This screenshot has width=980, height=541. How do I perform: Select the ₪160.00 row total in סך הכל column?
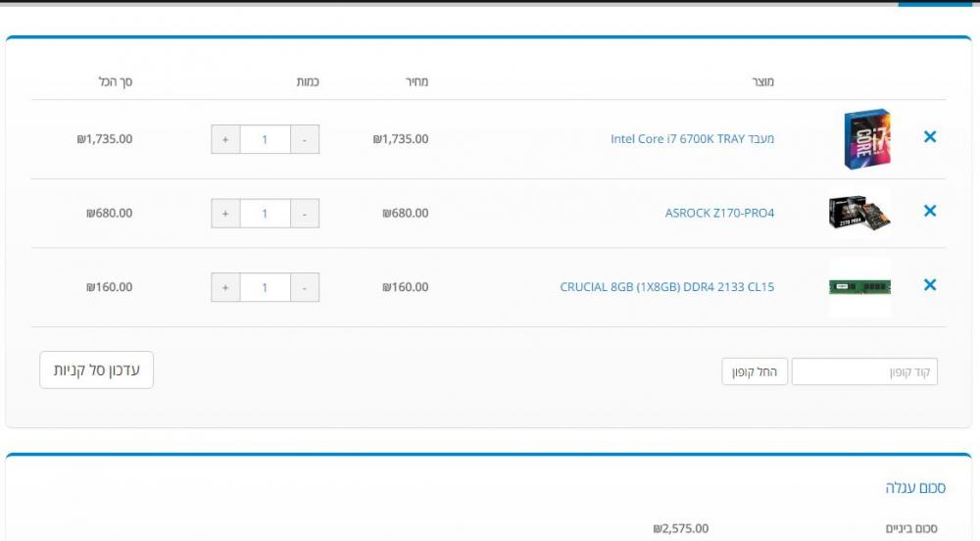coord(110,287)
